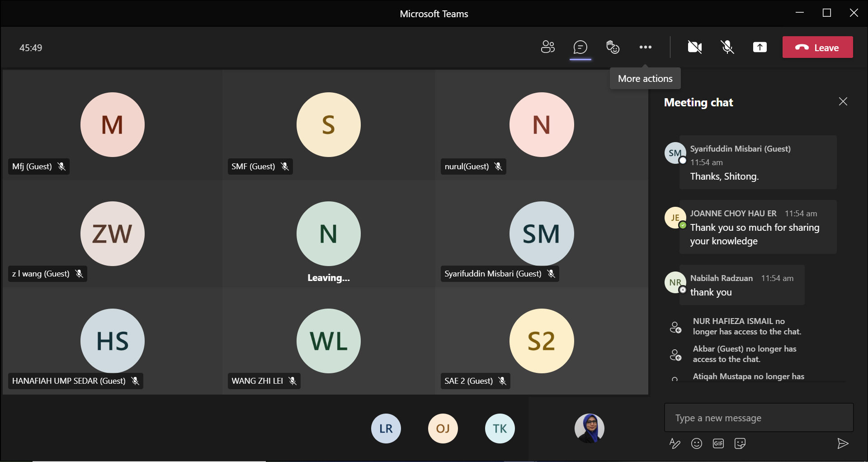Image resolution: width=868 pixels, height=462 pixels.
Task: Send the chat message
Action: click(x=842, y=443)
